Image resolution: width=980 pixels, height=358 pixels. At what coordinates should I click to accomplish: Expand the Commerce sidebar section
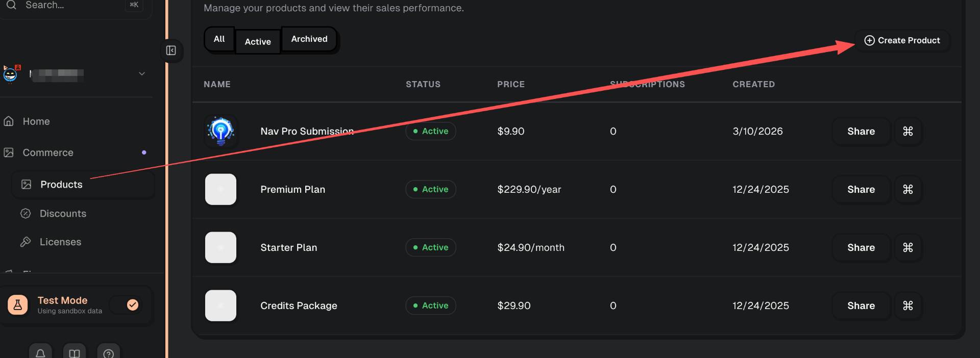[x=48, y=152]
